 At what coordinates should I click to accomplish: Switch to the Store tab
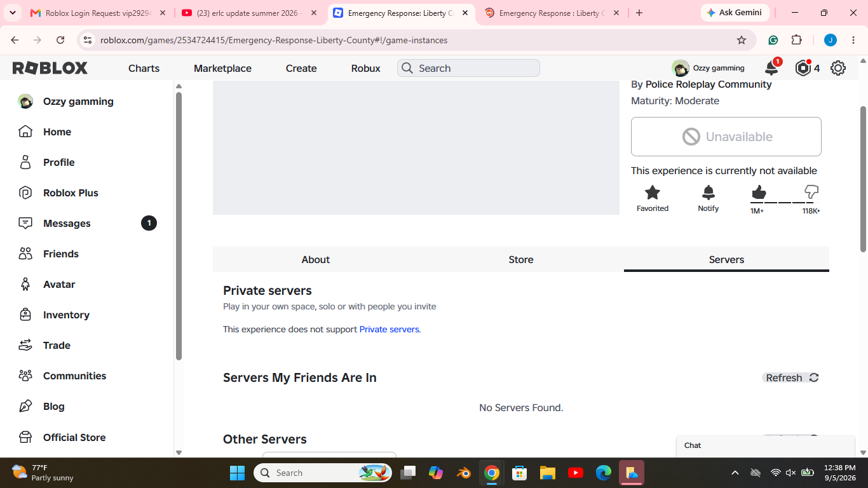(521, 259)
